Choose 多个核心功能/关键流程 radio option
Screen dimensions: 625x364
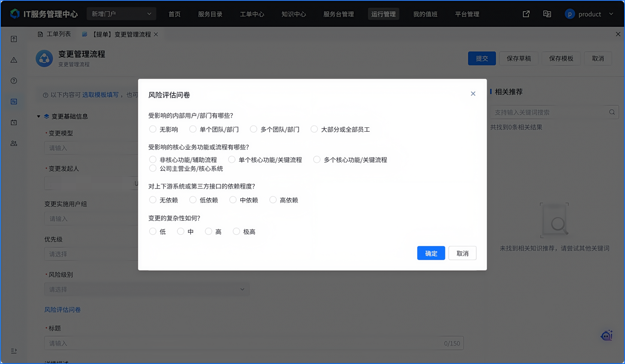317,160
